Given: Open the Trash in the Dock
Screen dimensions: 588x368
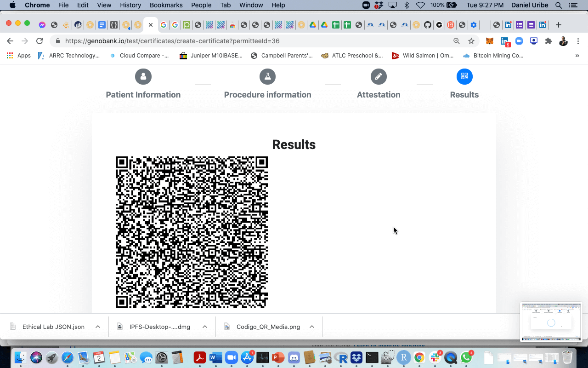Looking at the screenshot, I should coord(567,357).
